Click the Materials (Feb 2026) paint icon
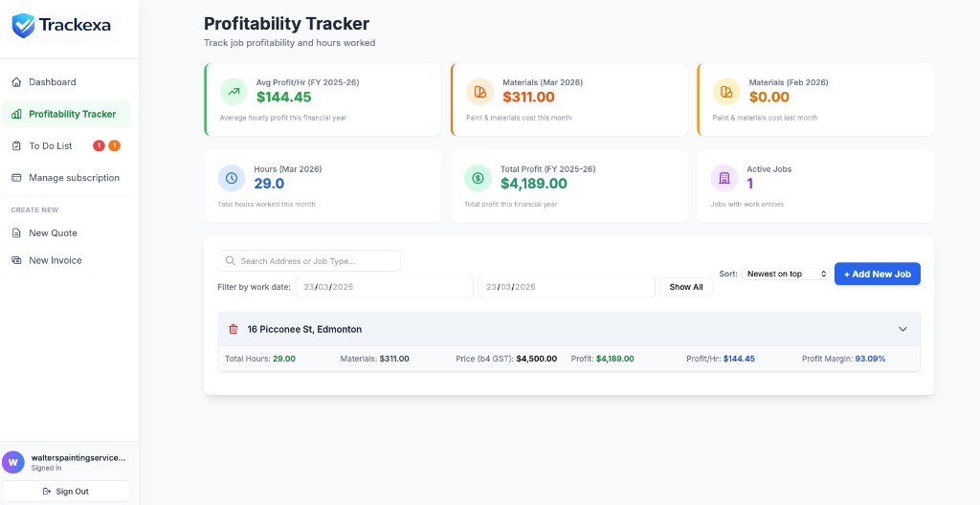Image resolution: width=980 pixels, height=505 pixels. 726,91
